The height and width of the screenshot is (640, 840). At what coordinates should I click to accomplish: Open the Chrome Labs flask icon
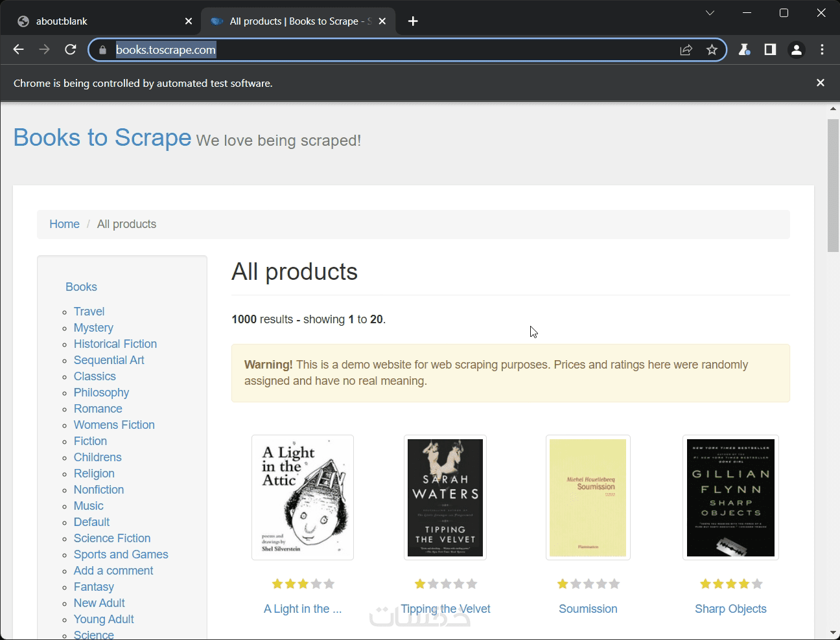[744, 50]
